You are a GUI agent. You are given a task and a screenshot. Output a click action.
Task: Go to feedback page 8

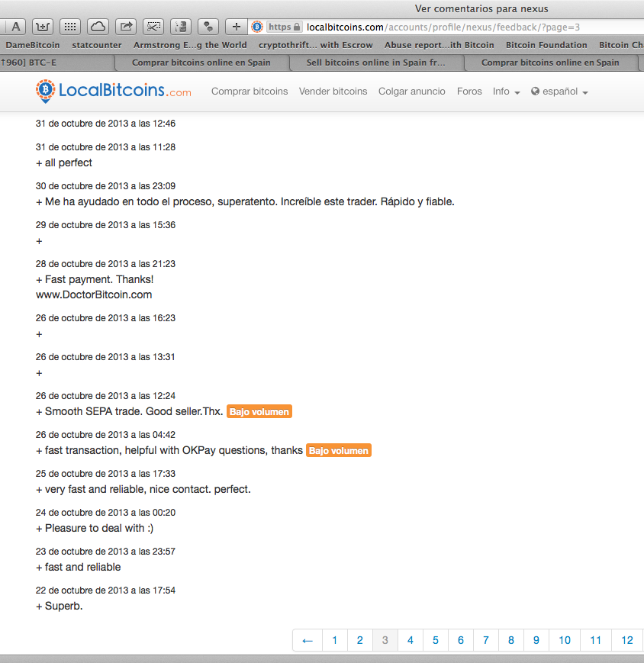(x=510, y=640)
